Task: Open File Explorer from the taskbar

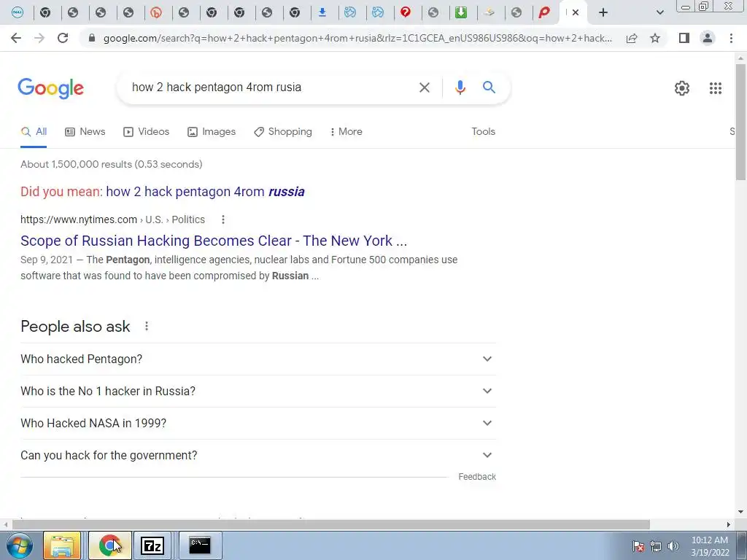Action: [x=62, y=545]
